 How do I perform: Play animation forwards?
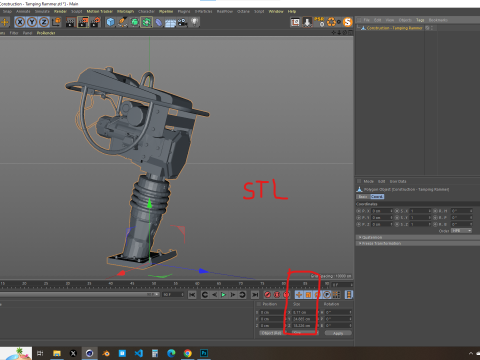click(x=224, y=295)
